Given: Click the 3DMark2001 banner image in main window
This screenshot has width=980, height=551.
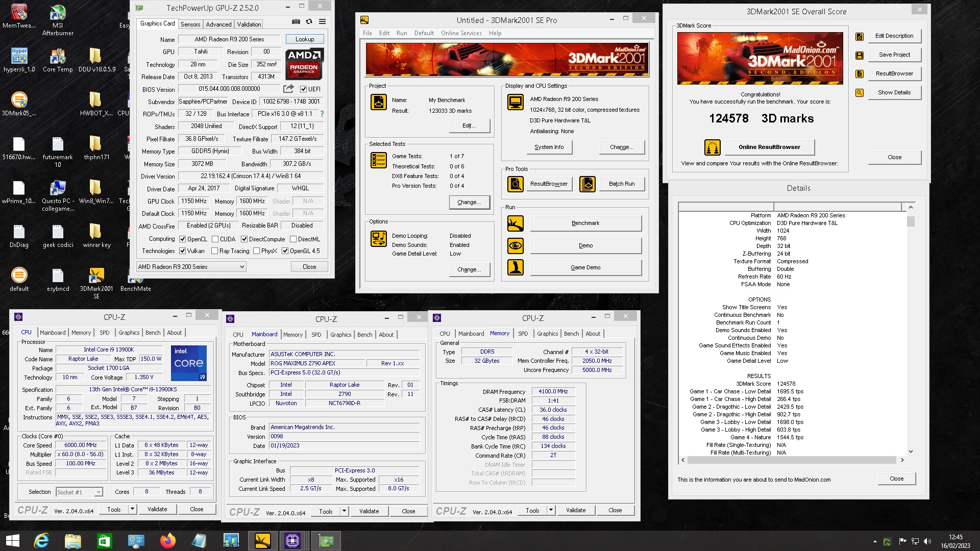Looking at the screenshot, I should point(507,60).
